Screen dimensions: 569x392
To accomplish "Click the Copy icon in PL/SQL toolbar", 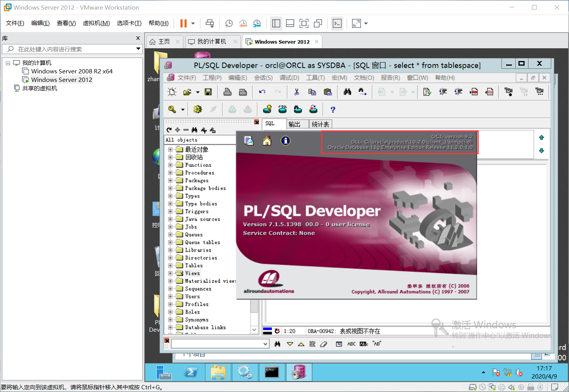I will tap(312, 92).
